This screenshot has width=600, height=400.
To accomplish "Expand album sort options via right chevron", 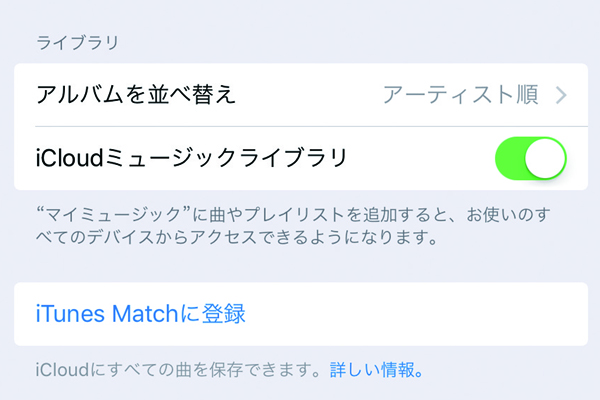I will (x=561, y=96).
